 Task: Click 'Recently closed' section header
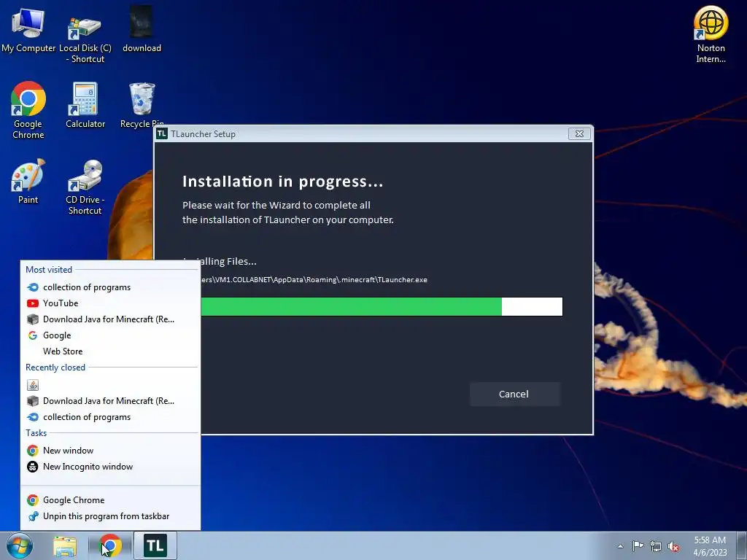55,367
